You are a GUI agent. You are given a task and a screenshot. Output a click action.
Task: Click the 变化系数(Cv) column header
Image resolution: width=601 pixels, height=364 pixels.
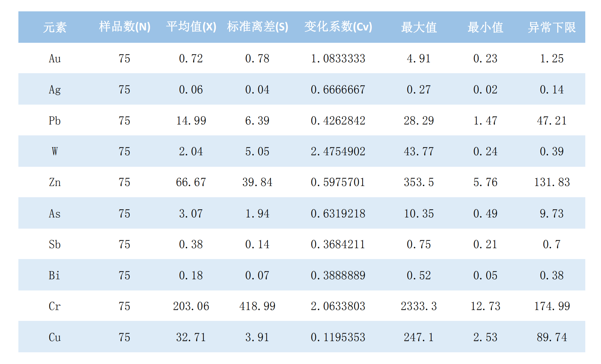point(338,27)
